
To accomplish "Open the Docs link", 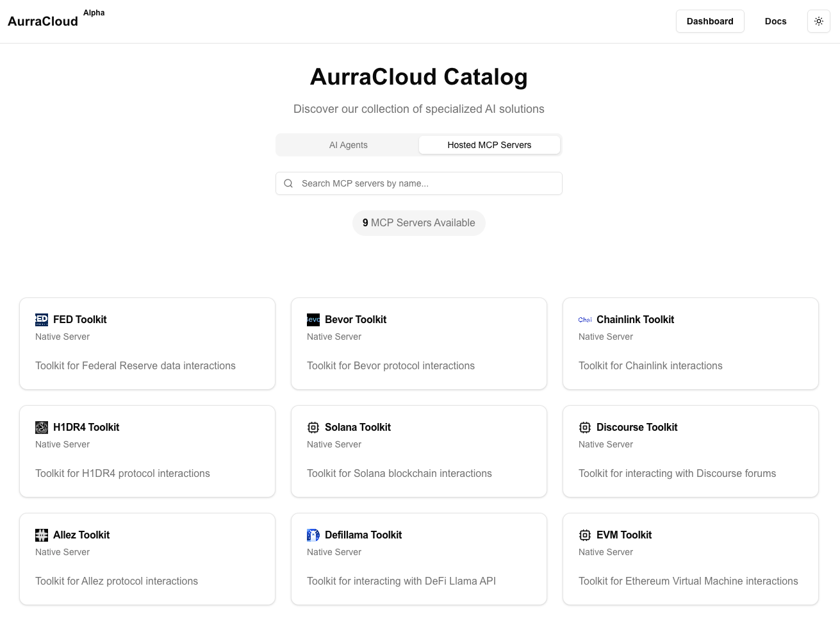I will pyautogui.click(x=775, y=21).
